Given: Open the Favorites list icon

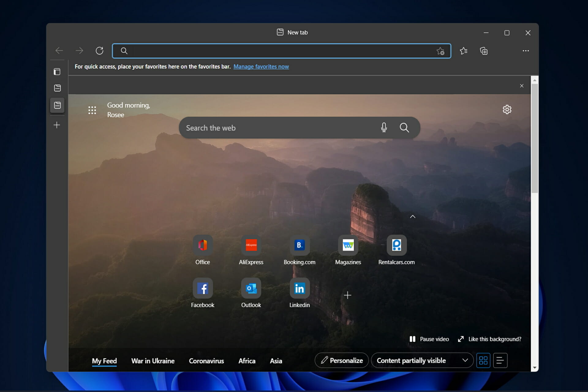Looking at the screenshot, I should pos(464,51).
